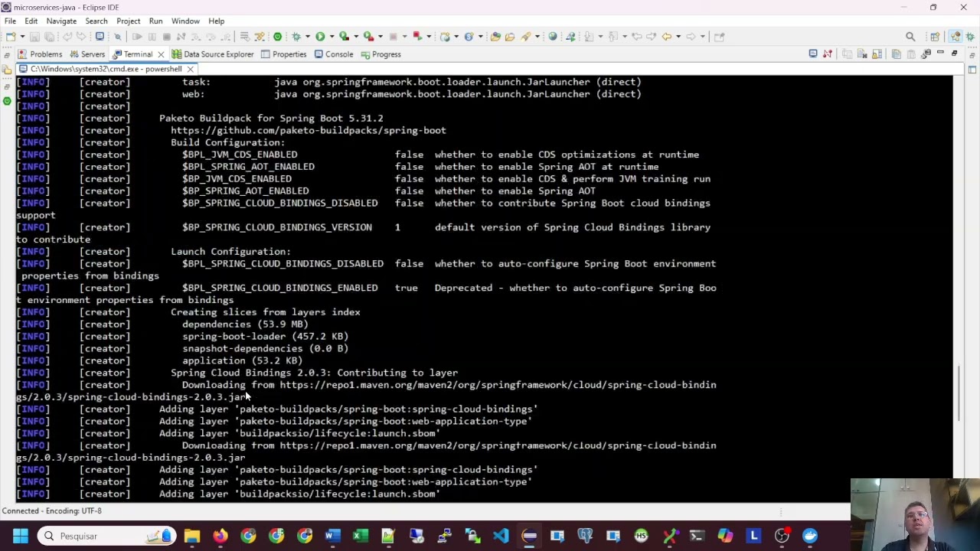Open Microsoft Word from the taskbar
Screen dimensions: 980x551
332,536
